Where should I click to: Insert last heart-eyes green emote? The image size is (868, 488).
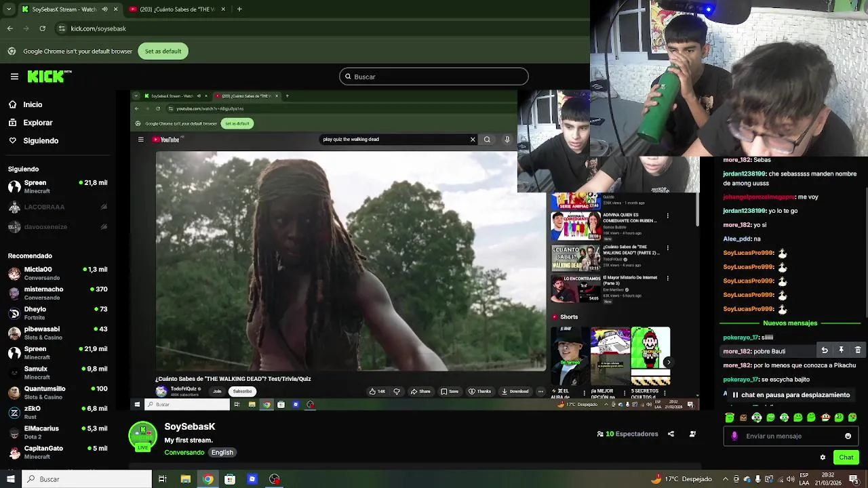click(x=852, y=418)
